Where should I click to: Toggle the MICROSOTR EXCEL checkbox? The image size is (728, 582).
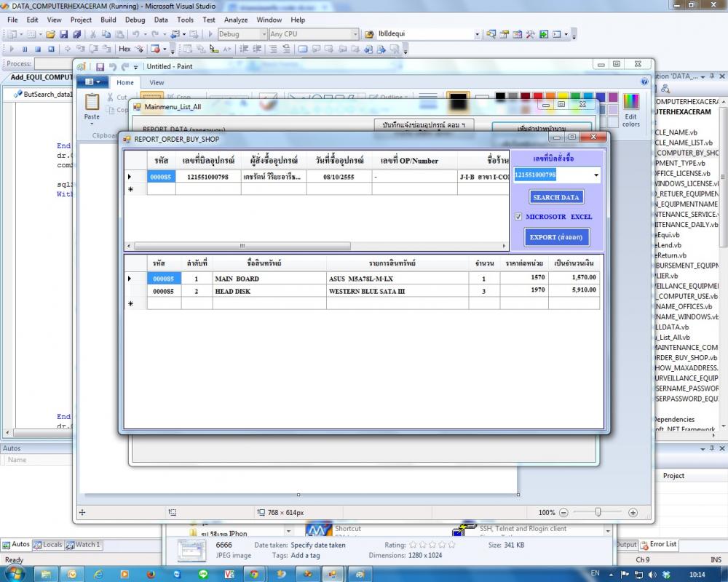click(x=518, y=216)
